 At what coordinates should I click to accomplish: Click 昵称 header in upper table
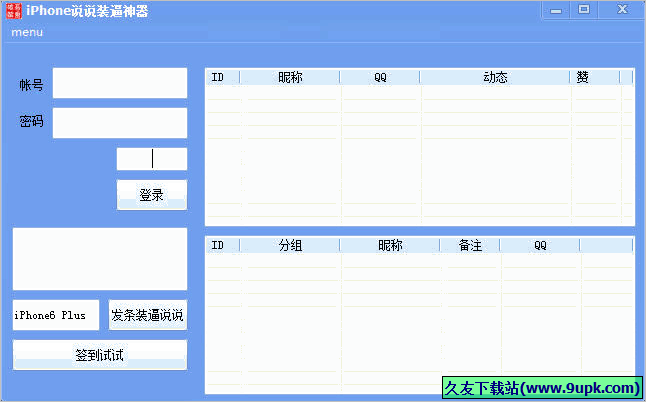[290, 77]
